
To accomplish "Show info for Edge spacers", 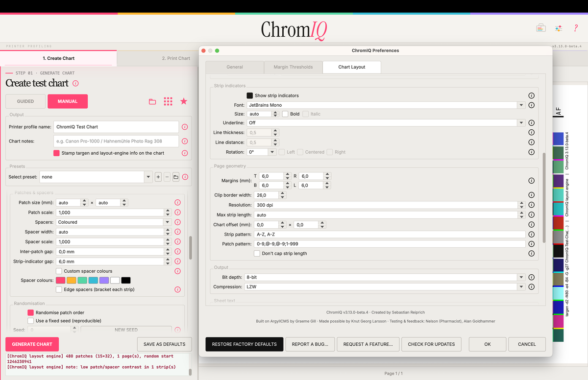I will point(177,290).
